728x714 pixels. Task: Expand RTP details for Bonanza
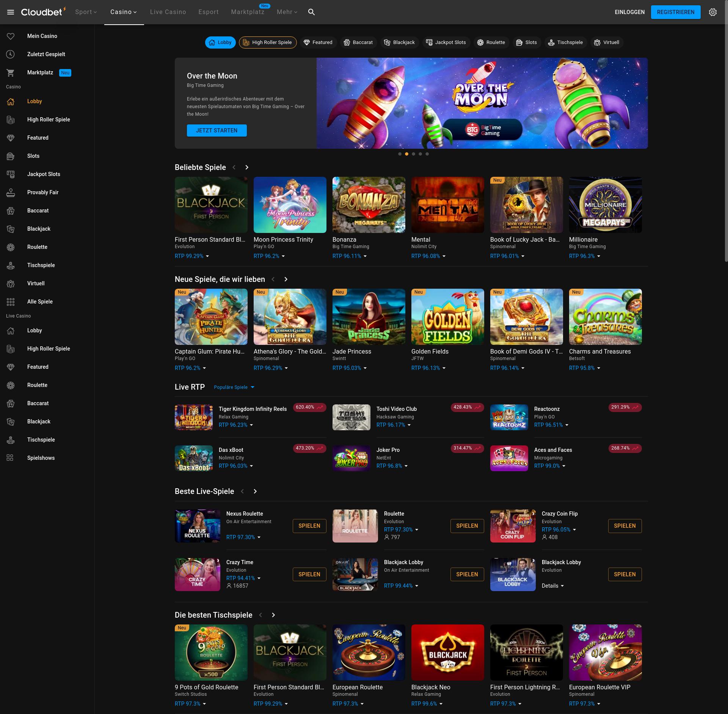(349, 256)
